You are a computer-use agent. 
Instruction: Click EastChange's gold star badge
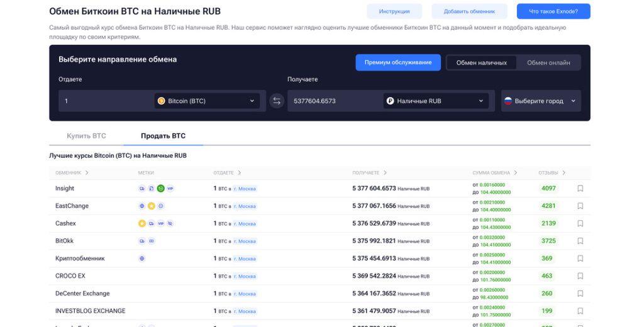pos(152,206)
